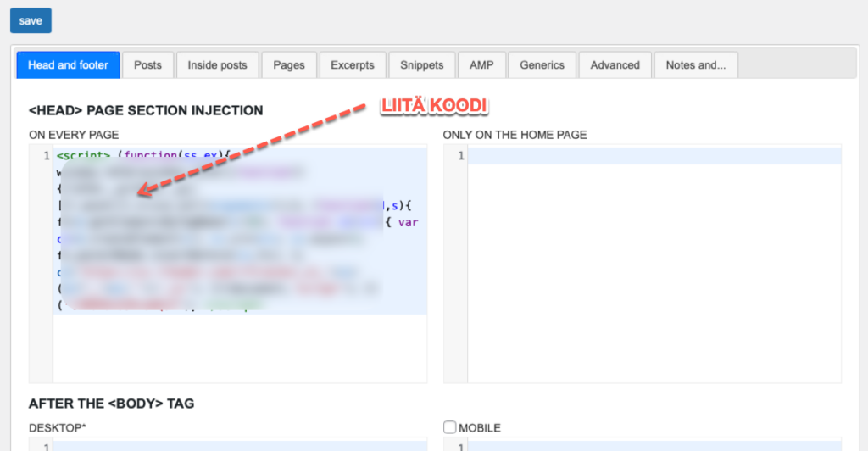The width and height of the screenshot is (868, 451).
Task: Click the 'var' keyword in head code
Action: (408, 223)
